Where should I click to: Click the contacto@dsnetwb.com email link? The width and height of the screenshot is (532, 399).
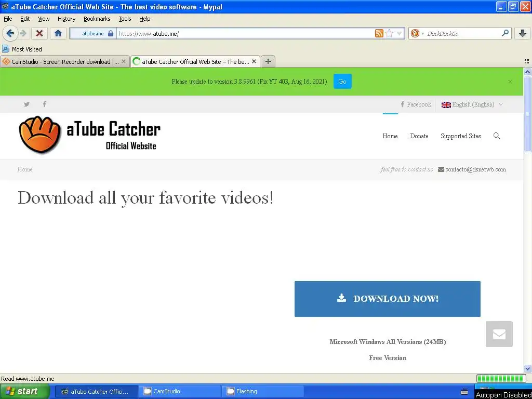coord(476,169)
